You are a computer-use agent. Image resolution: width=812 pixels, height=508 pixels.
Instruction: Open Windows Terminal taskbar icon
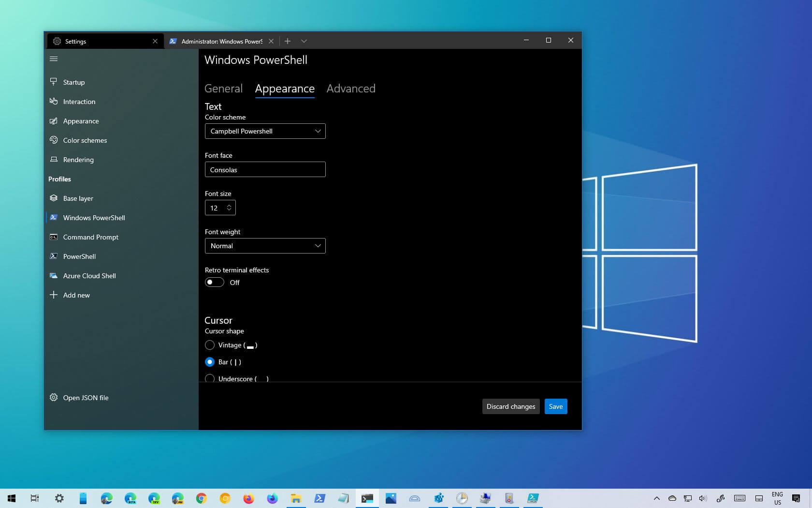(x=367, y=498)
